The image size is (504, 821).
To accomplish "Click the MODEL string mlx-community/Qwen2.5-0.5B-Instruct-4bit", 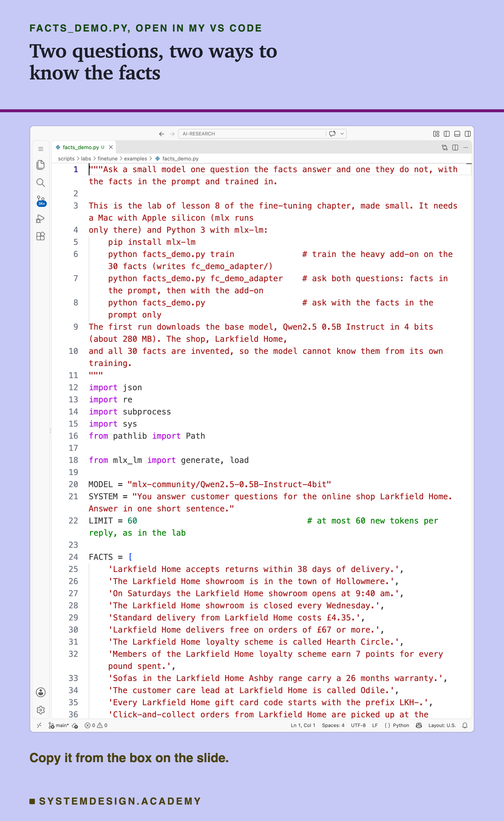I will 229,484.
